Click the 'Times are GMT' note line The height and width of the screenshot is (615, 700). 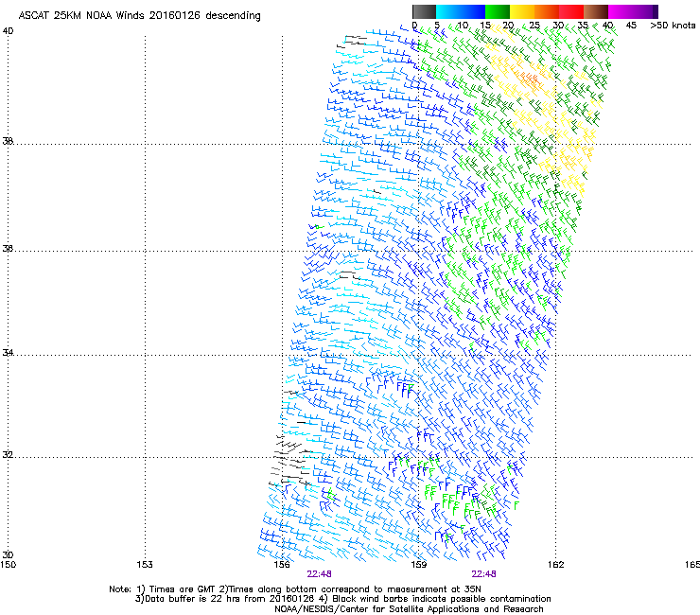295,589
